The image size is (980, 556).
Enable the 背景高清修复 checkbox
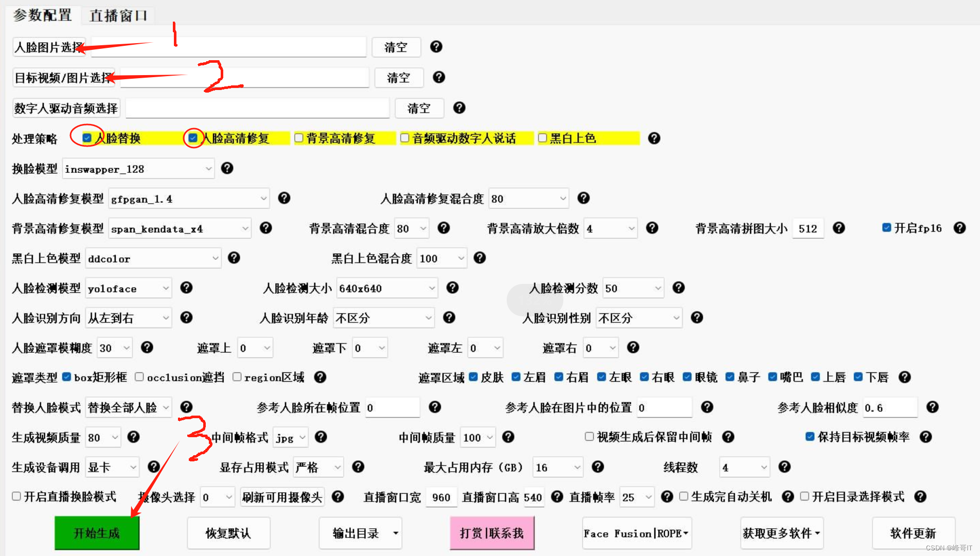pyautogui.click(x=299, y=138)
